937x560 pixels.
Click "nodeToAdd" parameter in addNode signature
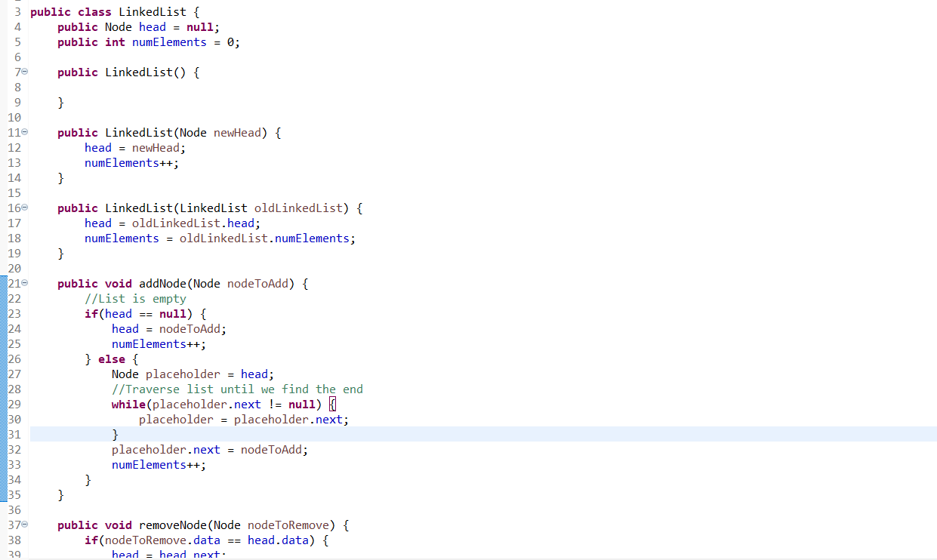[257, 284]
